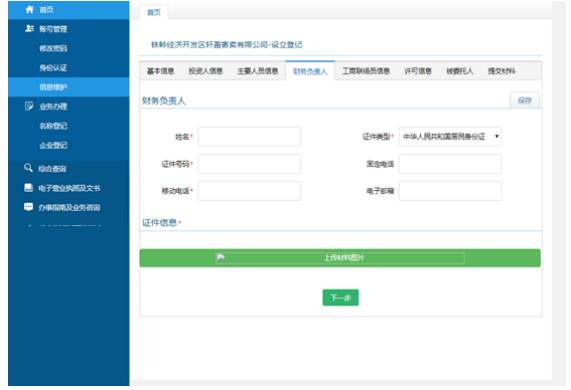The image size is (571, 390).
Task: Open 企业登记 in the sidebar
Action: 53,145
